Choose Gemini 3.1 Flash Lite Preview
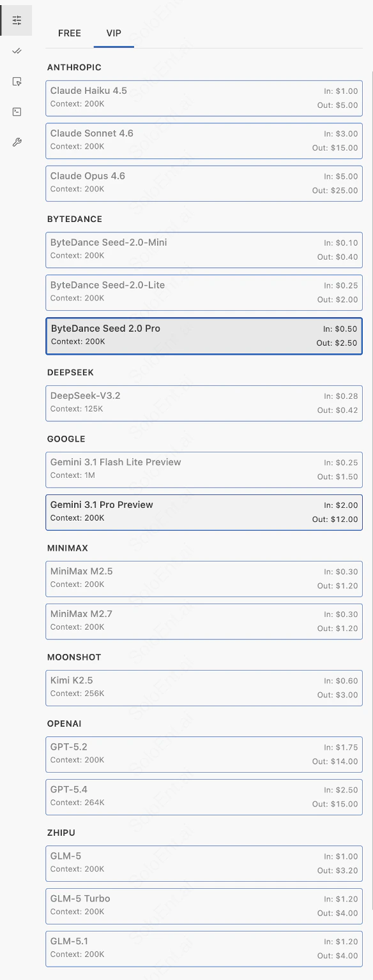 click(x=204, y=470)
